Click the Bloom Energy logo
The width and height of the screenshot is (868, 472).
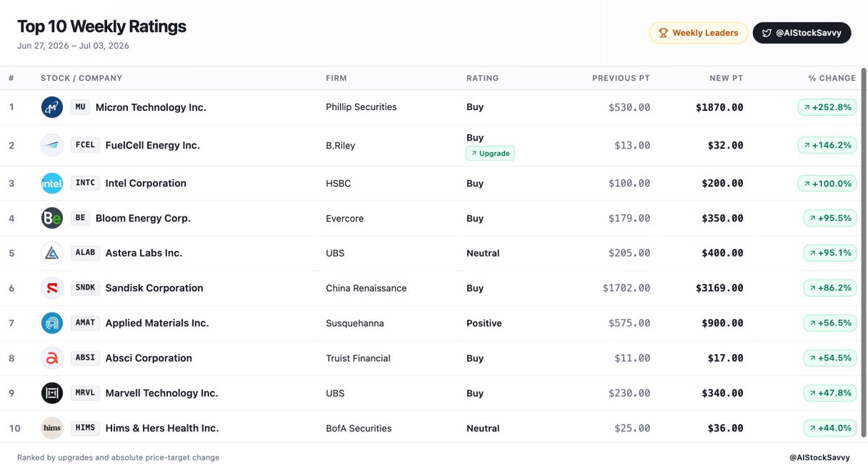(x=52, y=218)
